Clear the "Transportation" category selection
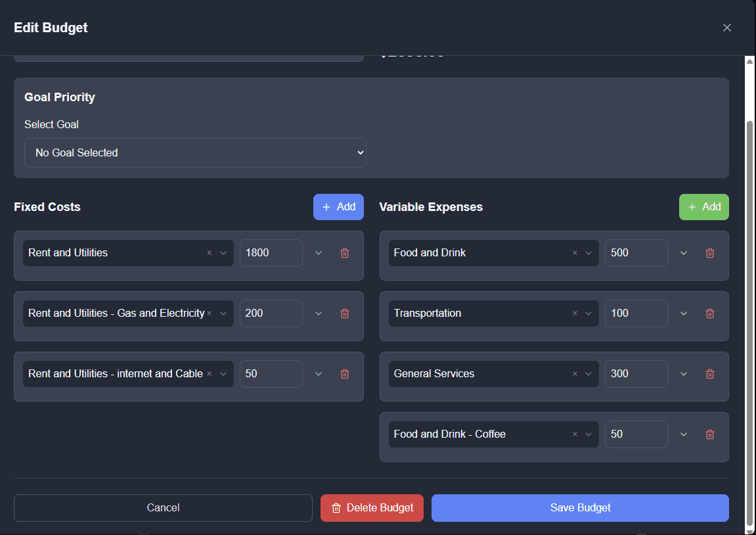 tap(574, 314)
